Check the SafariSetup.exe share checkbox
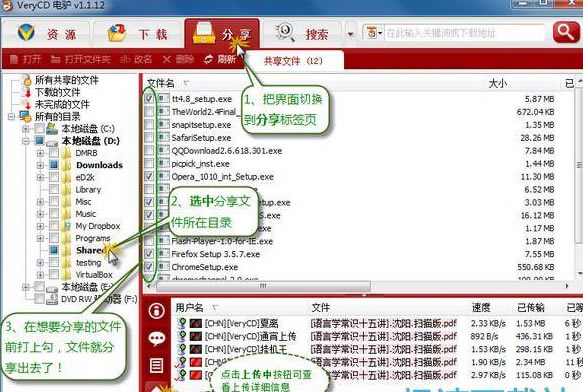 149,138
